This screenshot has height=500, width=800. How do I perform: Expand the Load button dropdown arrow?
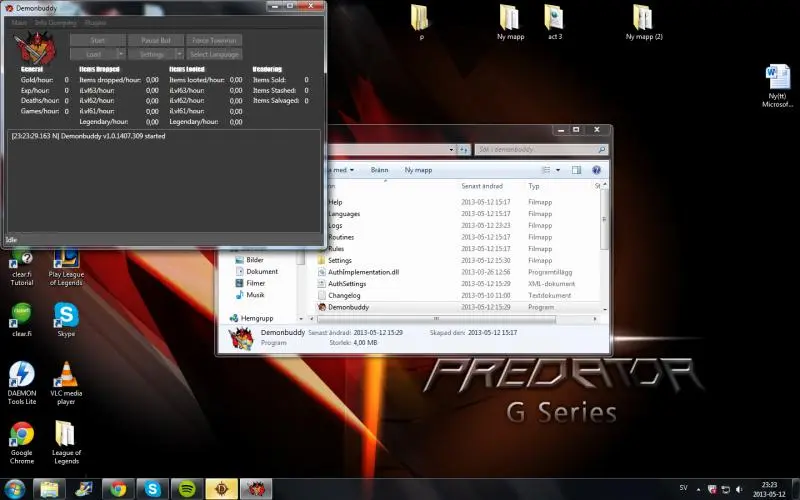pyautogui.click(x=121, y=54)
